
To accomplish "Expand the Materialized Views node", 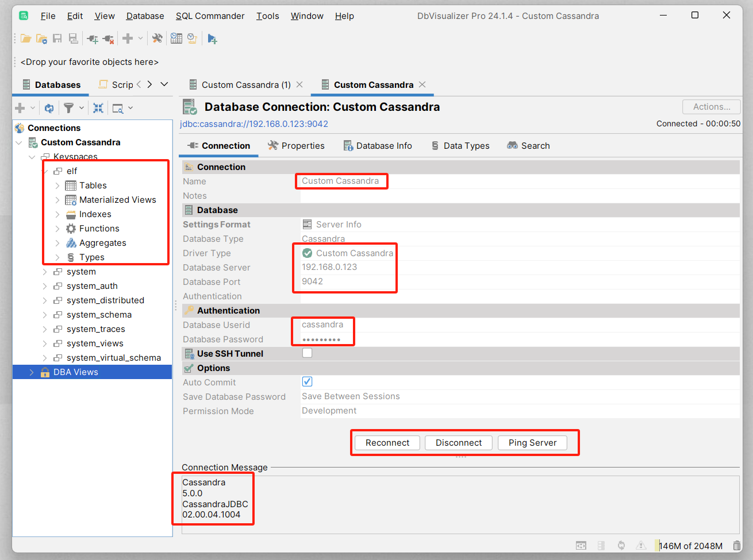I will 57,200.
